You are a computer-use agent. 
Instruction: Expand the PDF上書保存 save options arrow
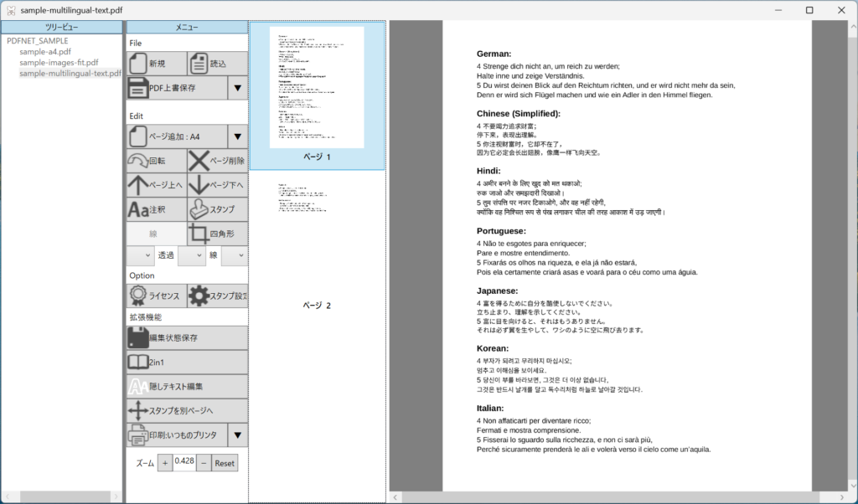(237, 88)
